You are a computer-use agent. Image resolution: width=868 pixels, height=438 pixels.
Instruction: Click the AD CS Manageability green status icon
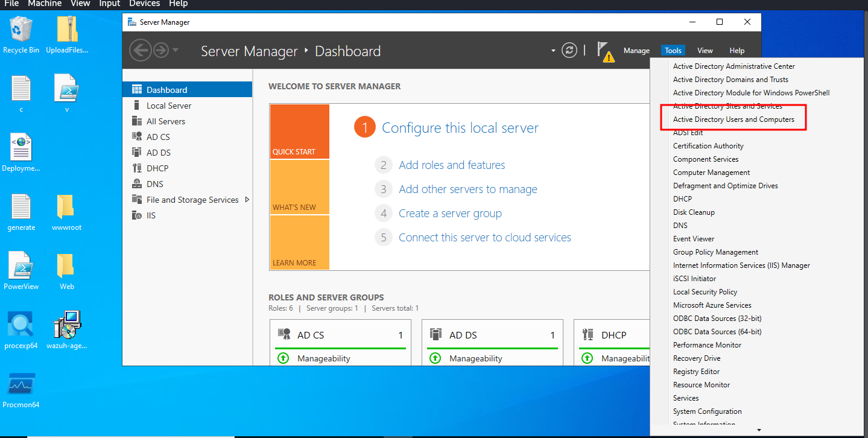283,358
